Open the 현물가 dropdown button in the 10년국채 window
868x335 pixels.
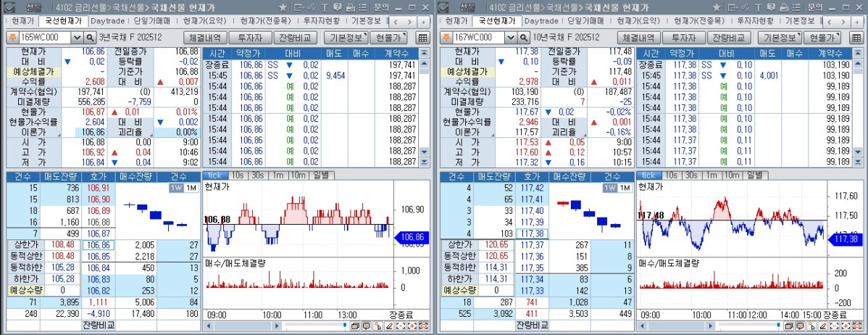822,38
